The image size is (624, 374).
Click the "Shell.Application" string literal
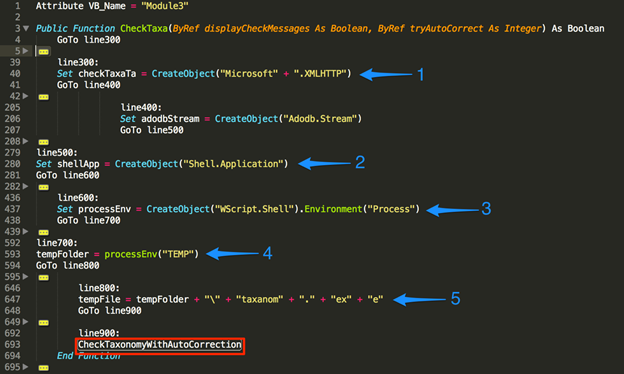[233, 164]
